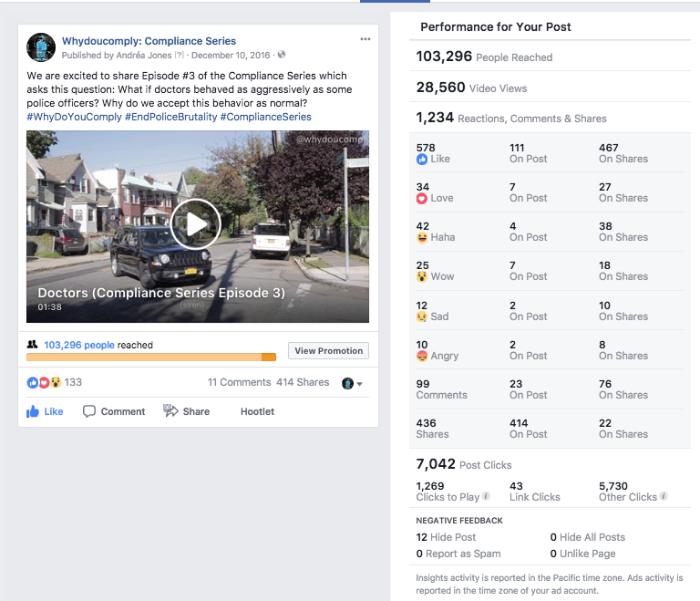Click the info icon beside Other Clicks
Image resolution: width=700 pixels, height=601 pixels.
(663, 497)
